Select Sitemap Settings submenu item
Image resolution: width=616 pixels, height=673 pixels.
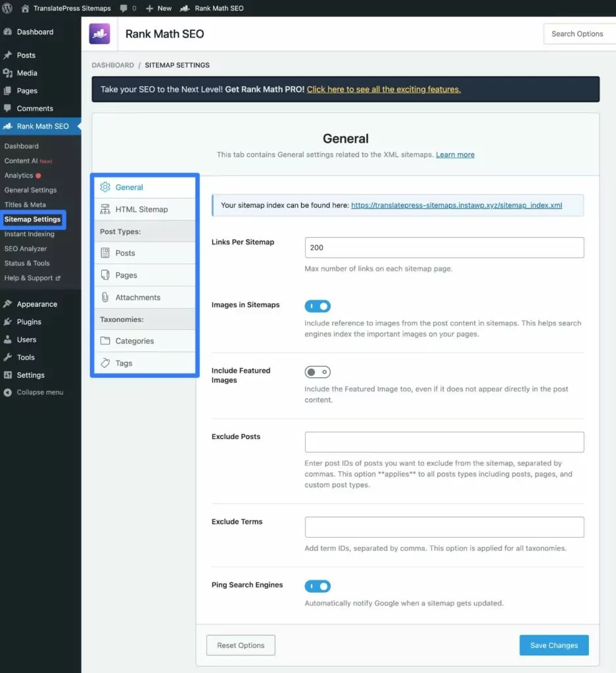click(x=33, y=220)
